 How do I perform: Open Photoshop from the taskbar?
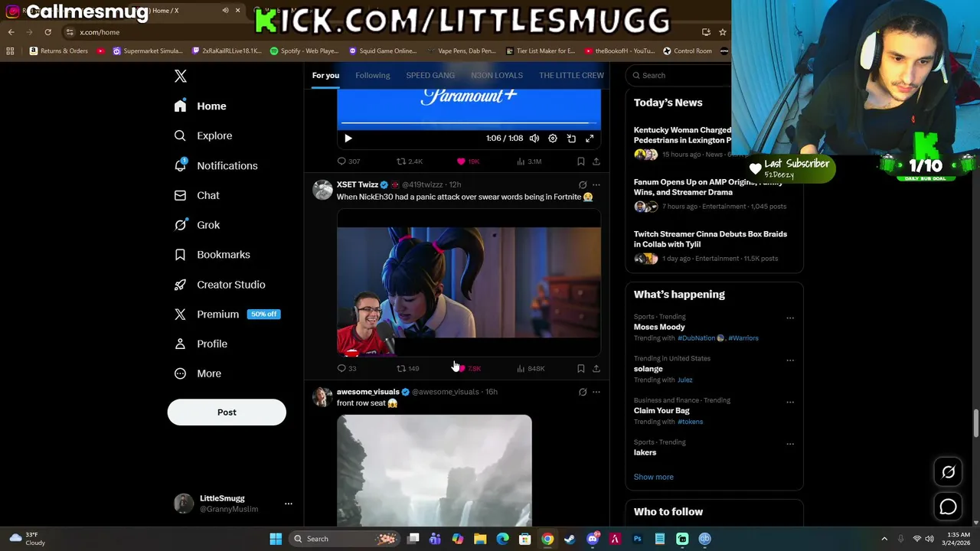637,539
